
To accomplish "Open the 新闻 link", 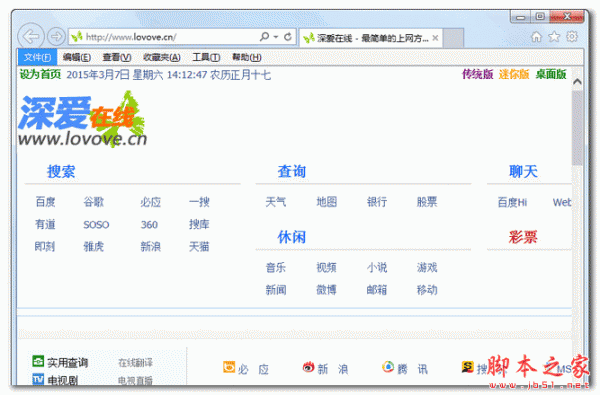I will point(276,290).
